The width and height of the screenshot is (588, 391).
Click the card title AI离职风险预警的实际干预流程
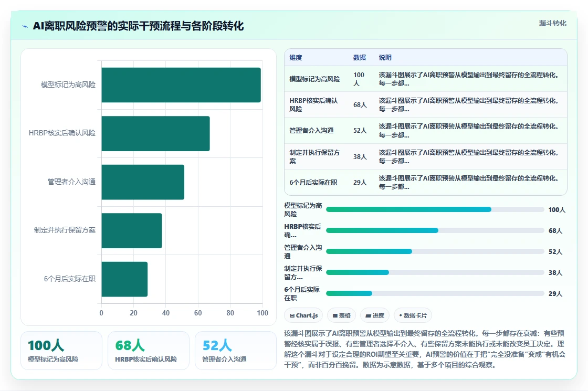pyautogui.click(x=139, y=26)
